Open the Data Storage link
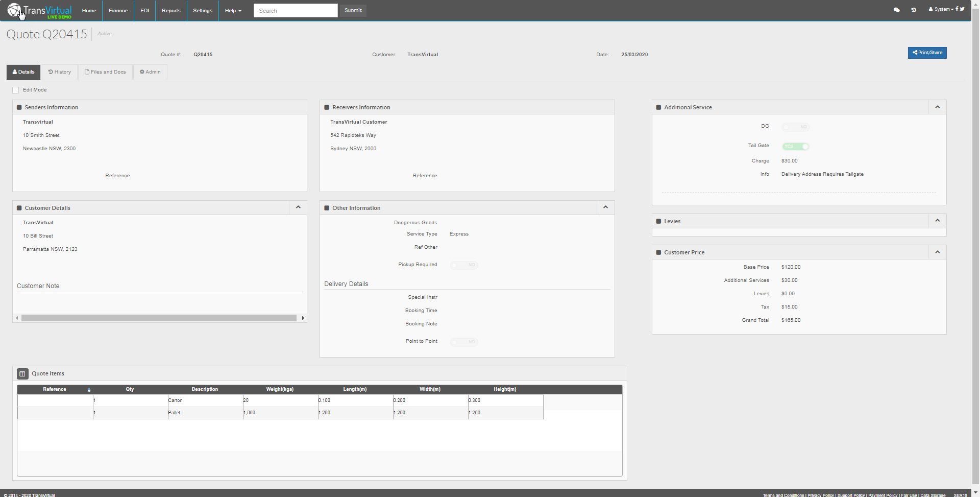The height and width of the screenshot is (497, 980). click(x=933, y=495)
